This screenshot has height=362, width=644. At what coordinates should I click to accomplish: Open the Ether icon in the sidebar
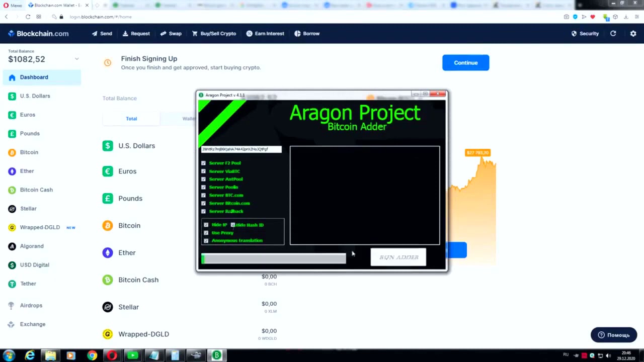(x=12, y=171)
